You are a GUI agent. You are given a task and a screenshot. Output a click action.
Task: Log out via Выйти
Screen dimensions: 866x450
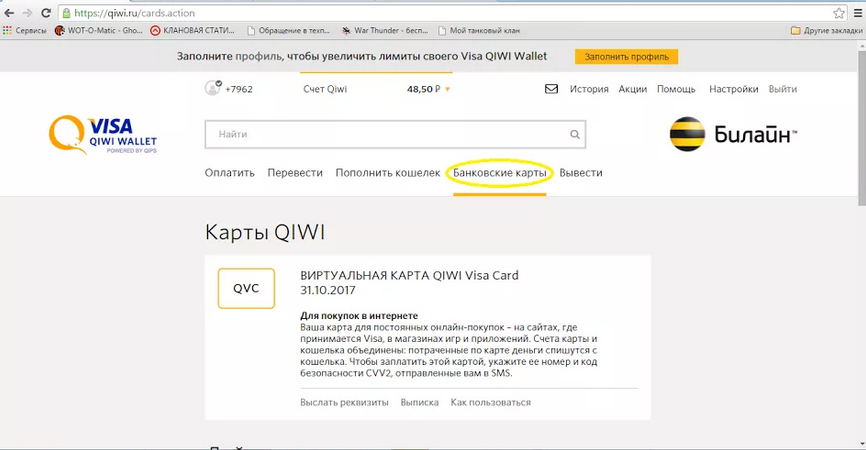(x=783, y=89)
